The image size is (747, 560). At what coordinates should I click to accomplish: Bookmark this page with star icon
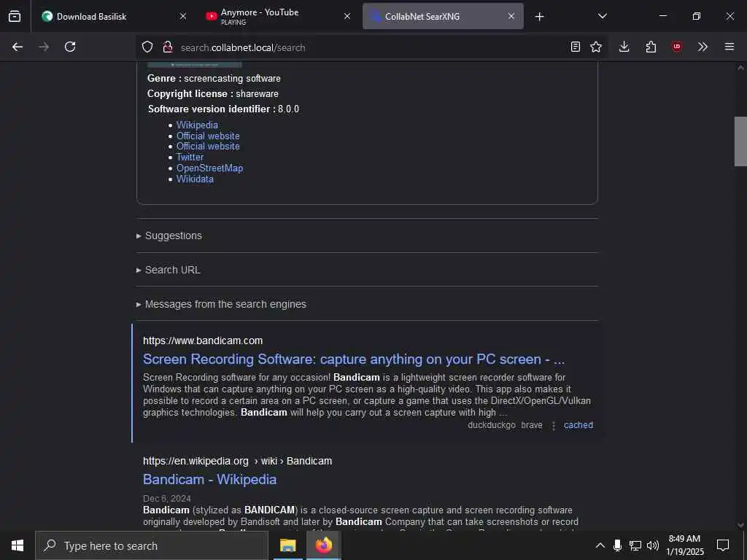pyautogui.click(x=596, y=47)
